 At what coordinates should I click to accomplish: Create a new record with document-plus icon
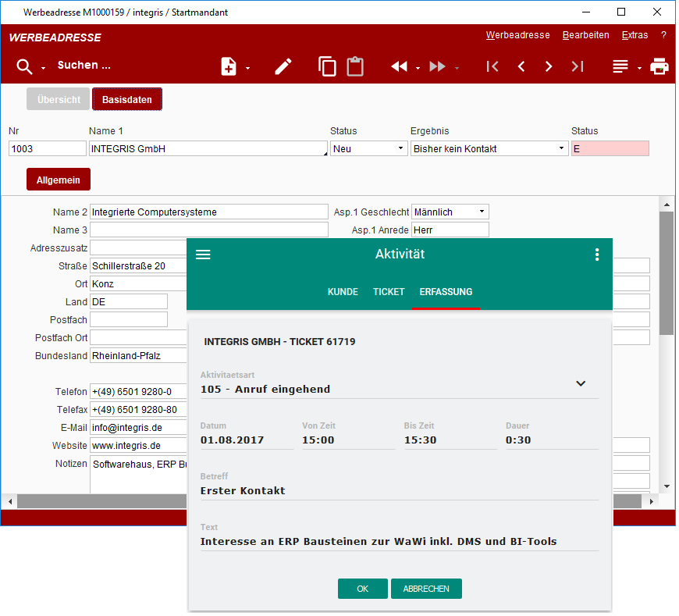pyautogui.click(x=229, y=66)
